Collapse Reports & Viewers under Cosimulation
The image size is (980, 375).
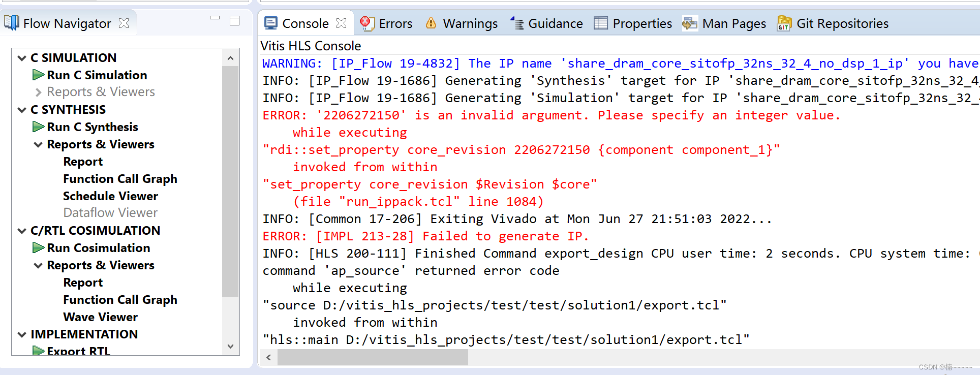38,265
